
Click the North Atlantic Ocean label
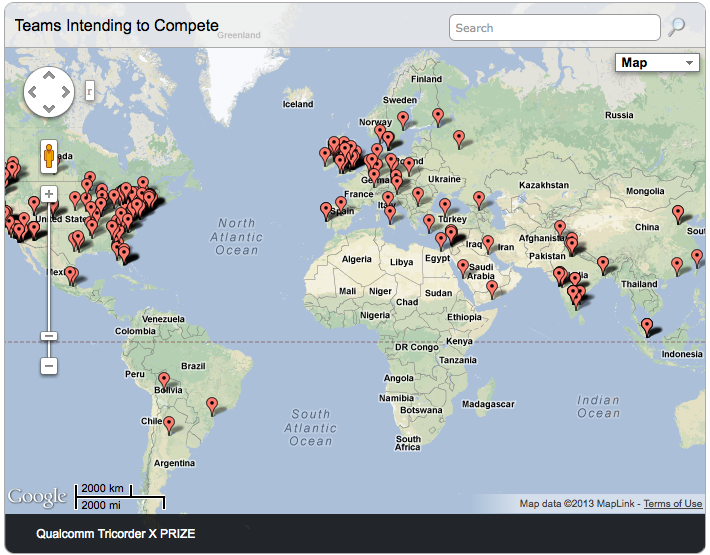(x=236, y=237)
